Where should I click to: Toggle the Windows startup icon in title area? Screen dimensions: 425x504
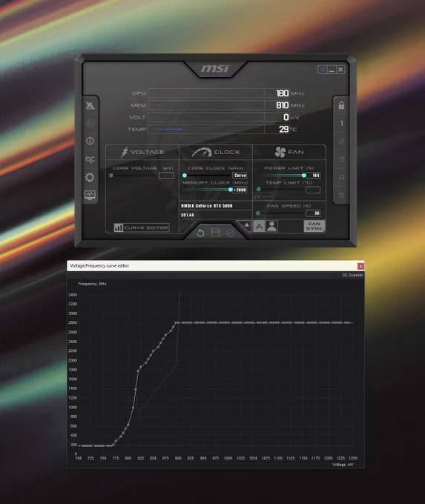tap(323, 69)
